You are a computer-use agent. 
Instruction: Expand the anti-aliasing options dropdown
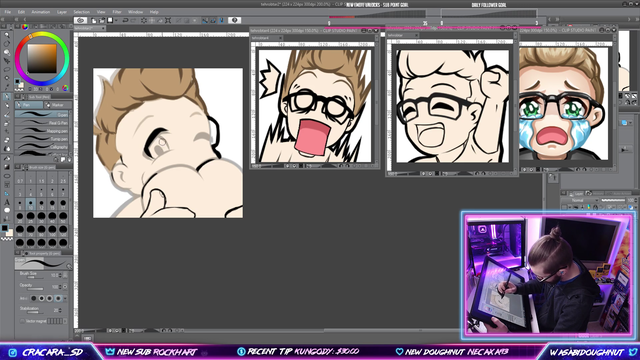65,298
